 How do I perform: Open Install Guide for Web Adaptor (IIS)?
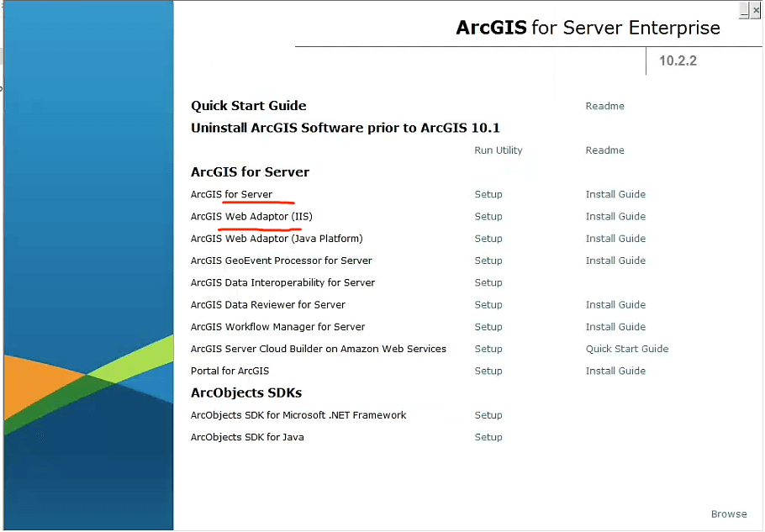[615, 217]
